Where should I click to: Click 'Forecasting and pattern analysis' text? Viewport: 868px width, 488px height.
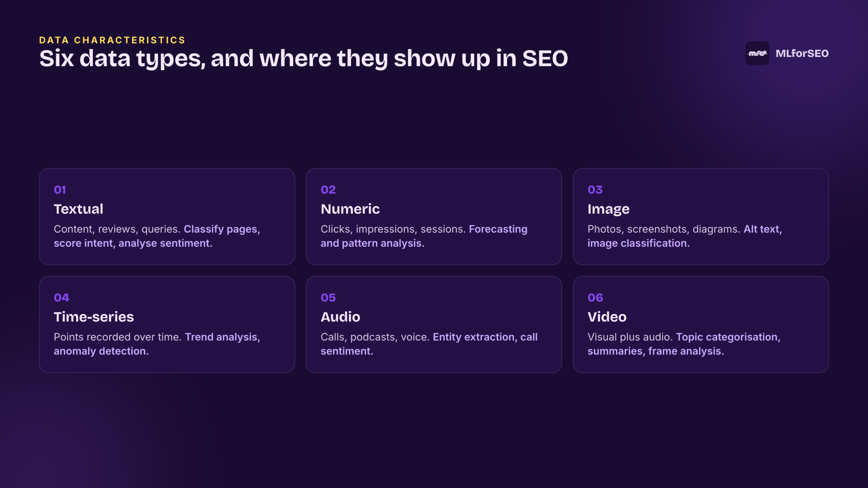point(424,236)
